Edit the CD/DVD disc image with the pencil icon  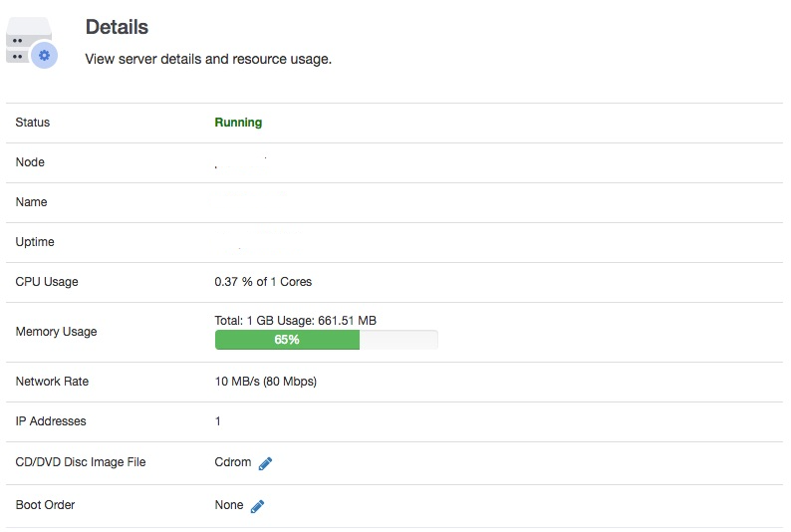click(265, 463)
